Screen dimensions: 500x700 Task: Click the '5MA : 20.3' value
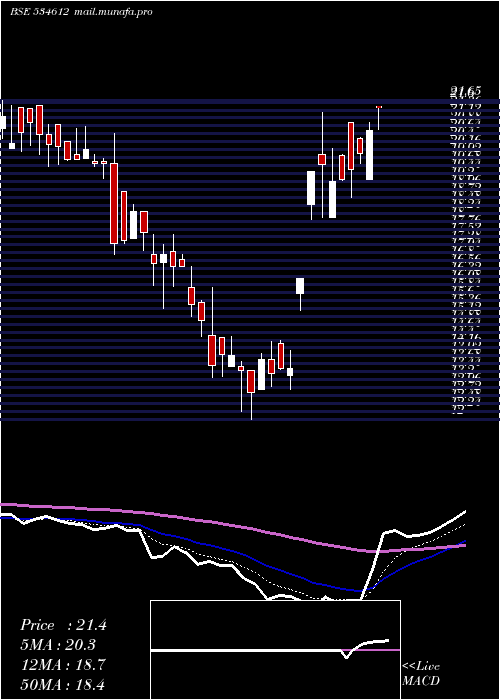point(58,645)
